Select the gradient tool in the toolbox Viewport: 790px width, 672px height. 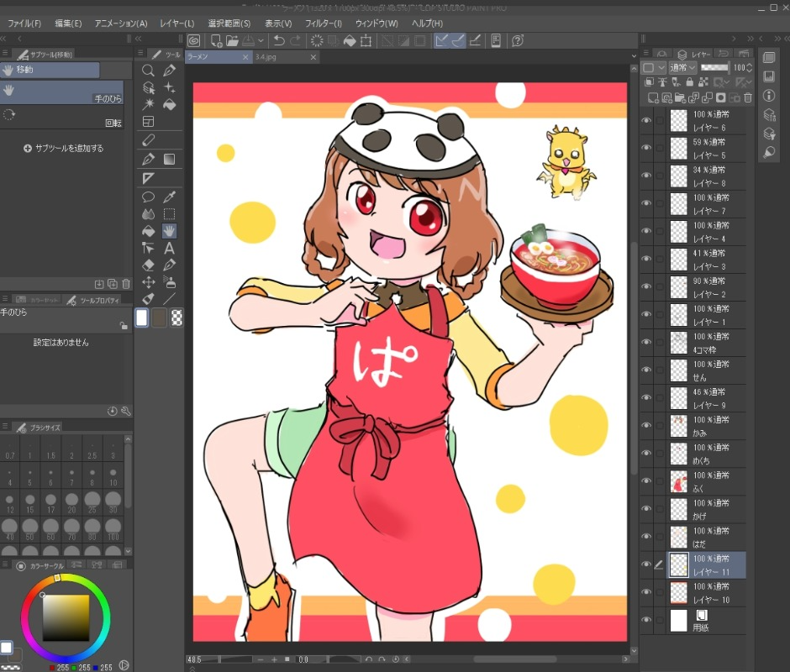pos(169,159)
